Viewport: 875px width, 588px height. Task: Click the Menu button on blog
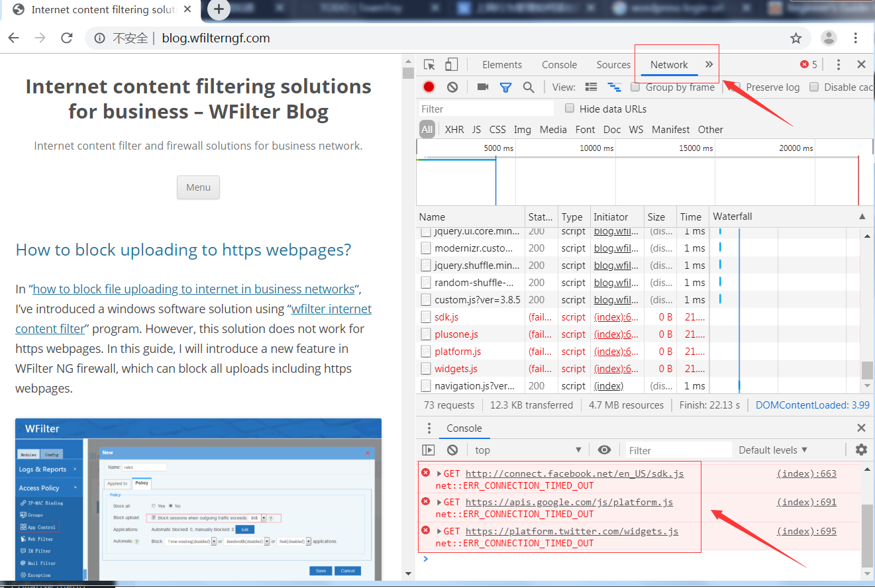point(198,187)
